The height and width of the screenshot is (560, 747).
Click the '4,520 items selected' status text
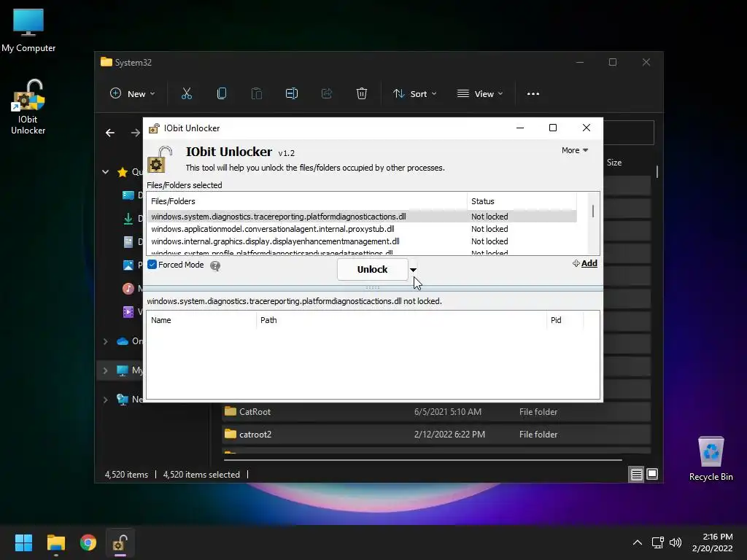[x=201, y=475]
